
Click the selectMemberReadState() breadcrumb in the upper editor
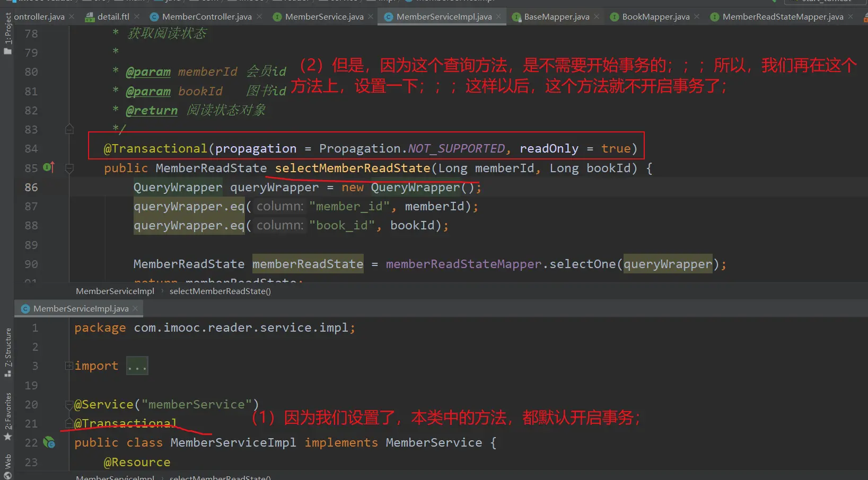[x=220, y=291]
